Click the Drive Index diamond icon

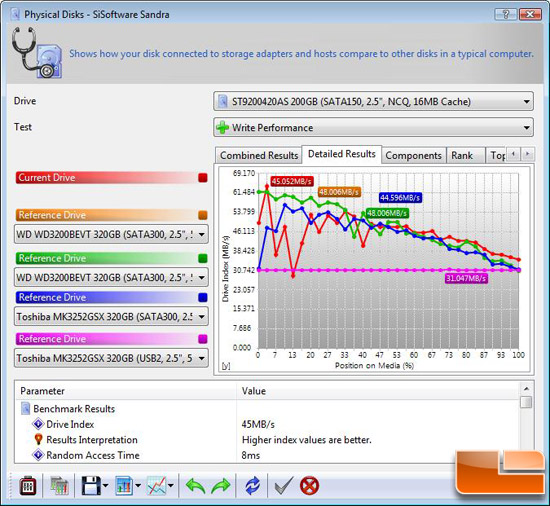(38, 424)
